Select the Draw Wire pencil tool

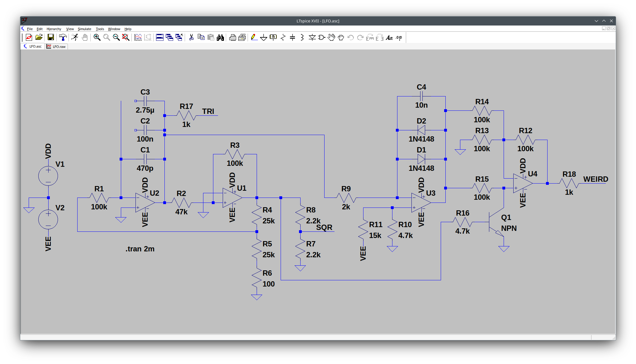tap(254, 38)
